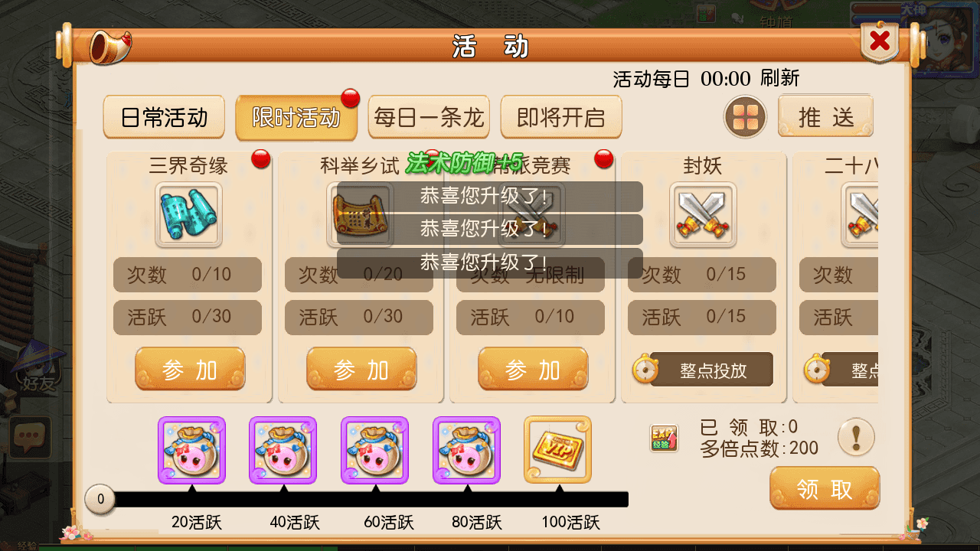Click the activity progress bar start marker
Viewport: 980px width, 551px height.
click(x=100, y=500)
